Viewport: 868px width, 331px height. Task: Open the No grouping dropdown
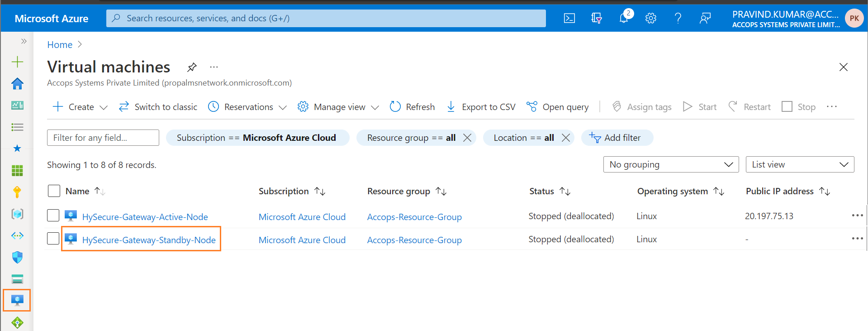click(671, 164)
